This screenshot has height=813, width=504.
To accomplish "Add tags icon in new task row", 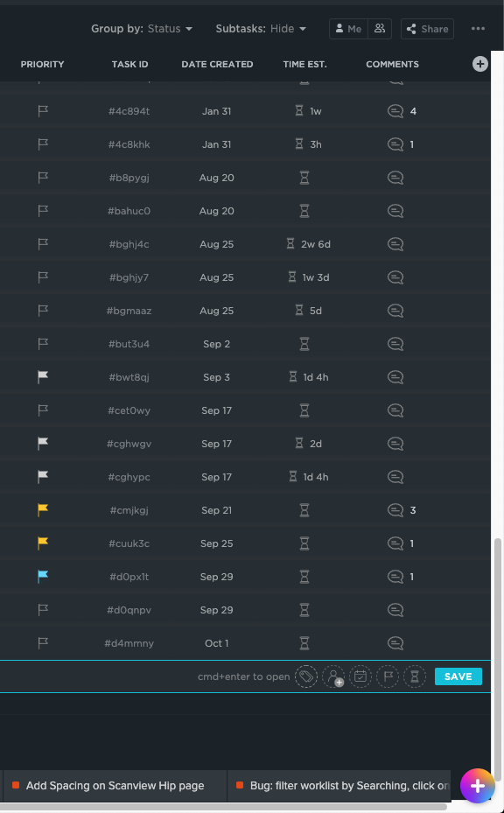I will click(306, 676).
